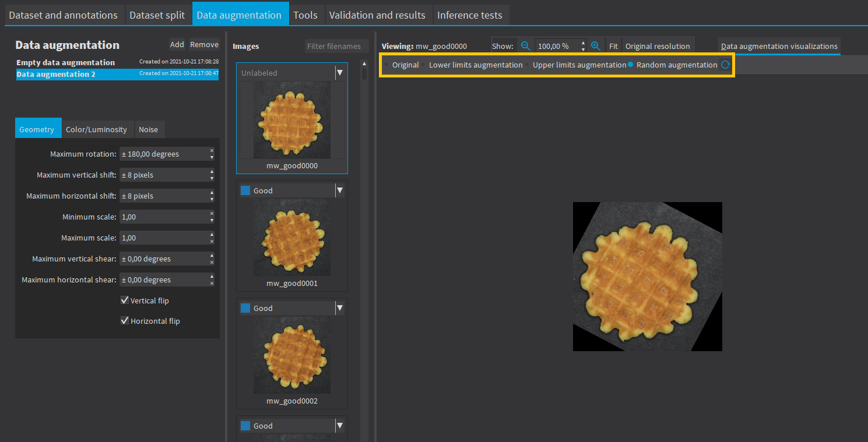Uncheck the Vertical flip option
The height and width of the screenshot is (442, 868).
tap(124, 300)
